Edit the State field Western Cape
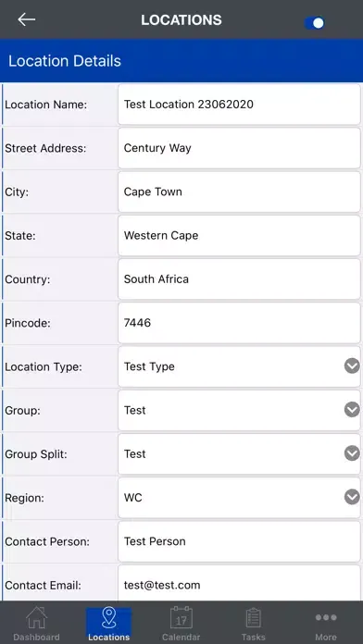 (x=239, y=235)
